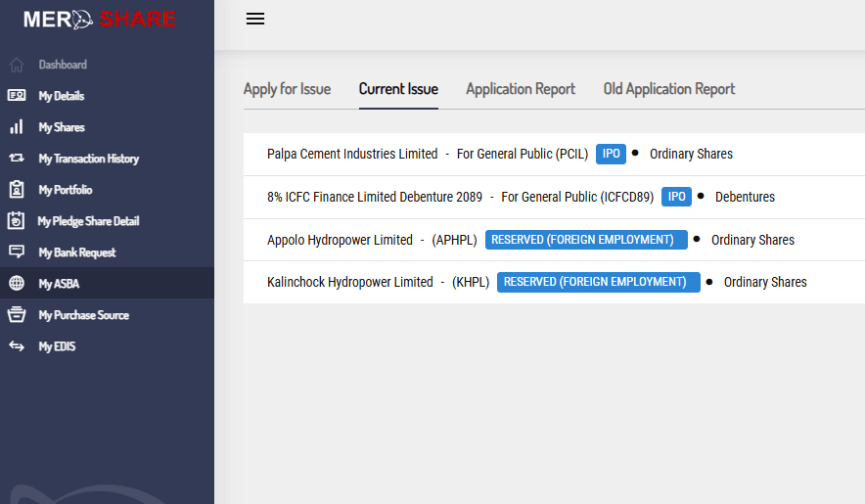
Task: Click the My Shares bar chart icon
Action: click(16, 127)
